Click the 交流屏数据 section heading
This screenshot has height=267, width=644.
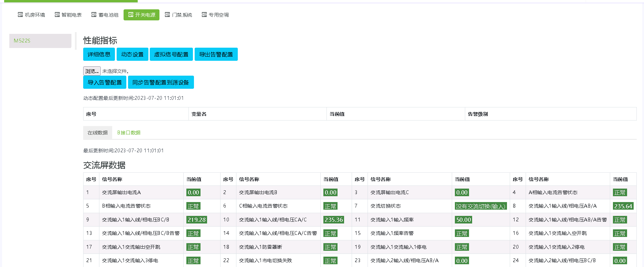(x=104, y=165)
